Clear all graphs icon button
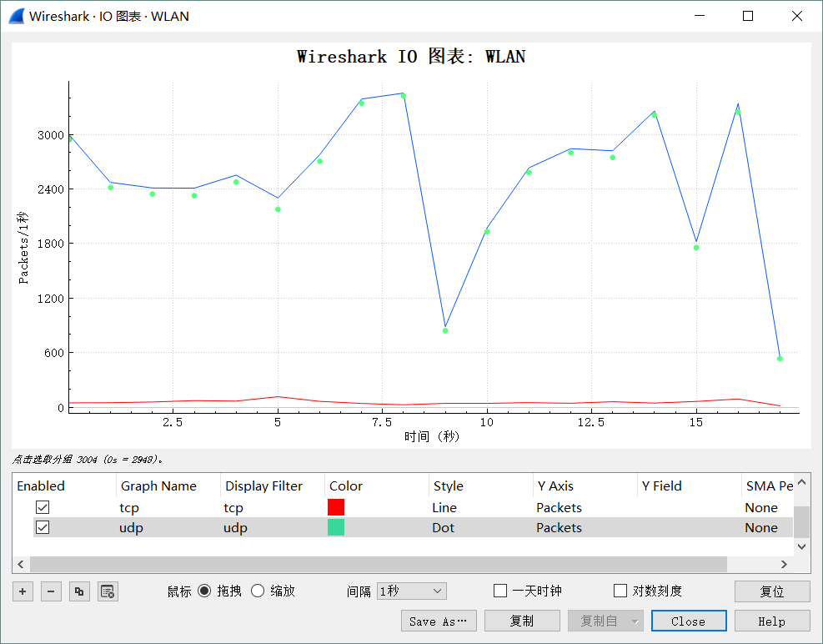The height and width of the screenshot is (644, 823). click(108, 591)
